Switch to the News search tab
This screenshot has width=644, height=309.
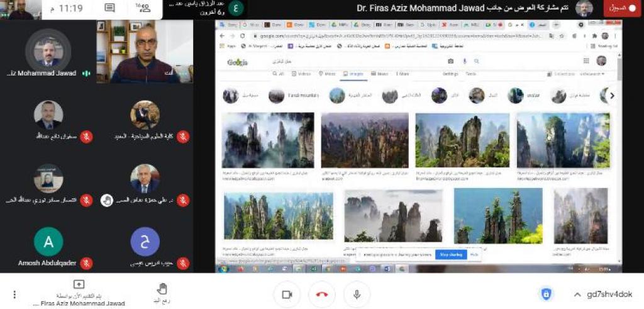click(x=379, y=74)
